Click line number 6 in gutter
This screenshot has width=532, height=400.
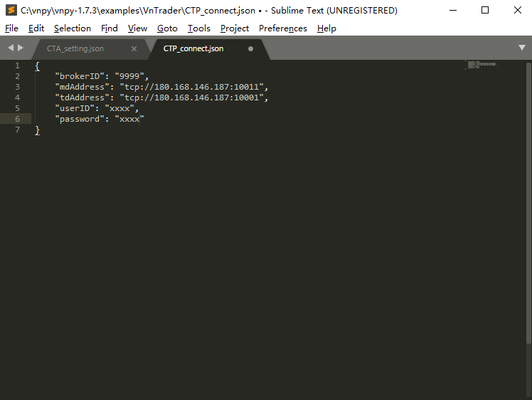(x=17, y=119)
